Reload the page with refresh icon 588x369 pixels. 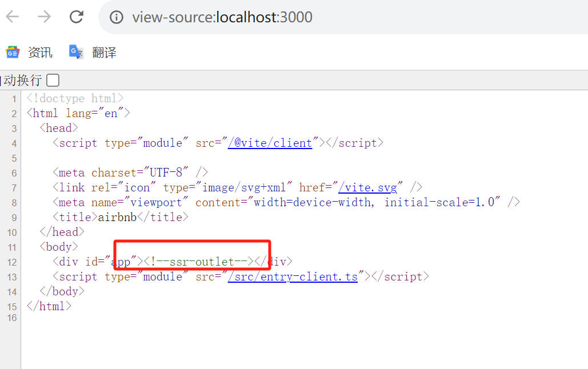click(x=77, y=17)
